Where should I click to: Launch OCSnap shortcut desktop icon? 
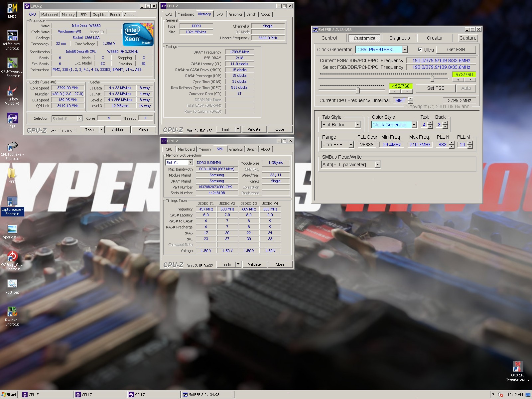point(12,261)
